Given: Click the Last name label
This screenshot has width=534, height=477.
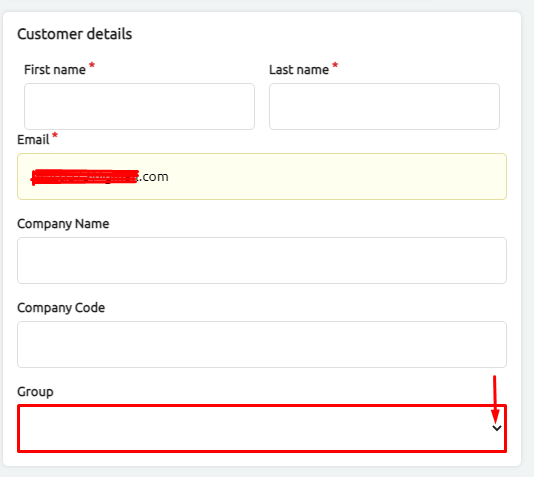Looking at the screenshot, I should pos(299,70).
